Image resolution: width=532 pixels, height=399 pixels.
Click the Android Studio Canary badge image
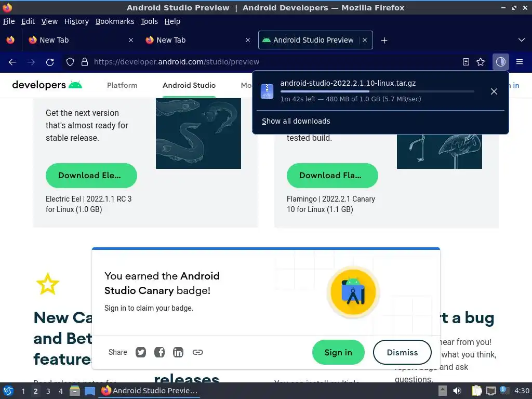coord(353,292)
